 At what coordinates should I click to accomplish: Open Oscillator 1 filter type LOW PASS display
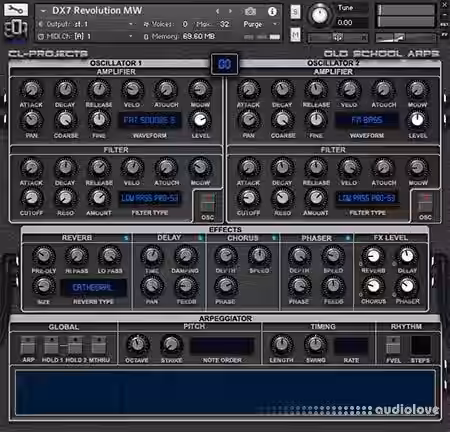[150, 199]
